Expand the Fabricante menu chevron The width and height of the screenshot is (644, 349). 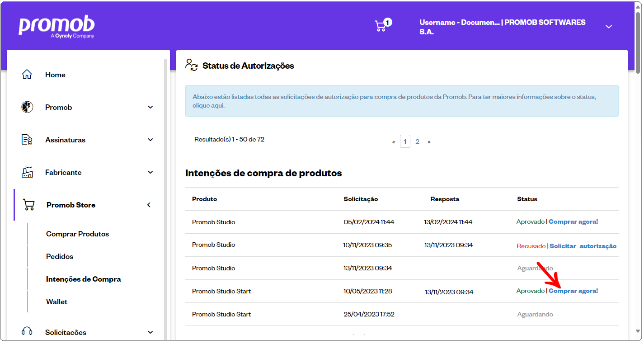tap(150, 172)
